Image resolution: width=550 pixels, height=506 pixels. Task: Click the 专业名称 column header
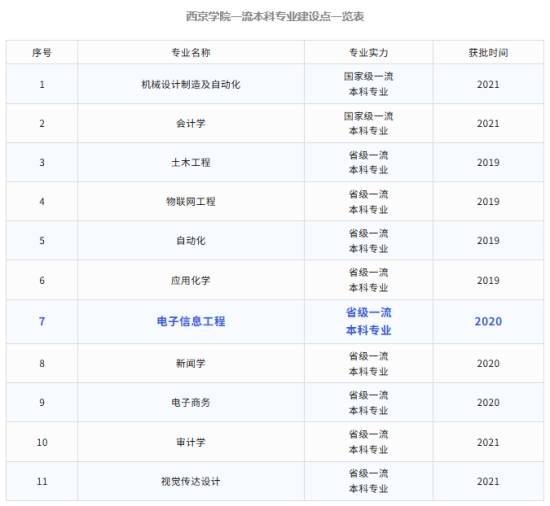coord(191,53)
